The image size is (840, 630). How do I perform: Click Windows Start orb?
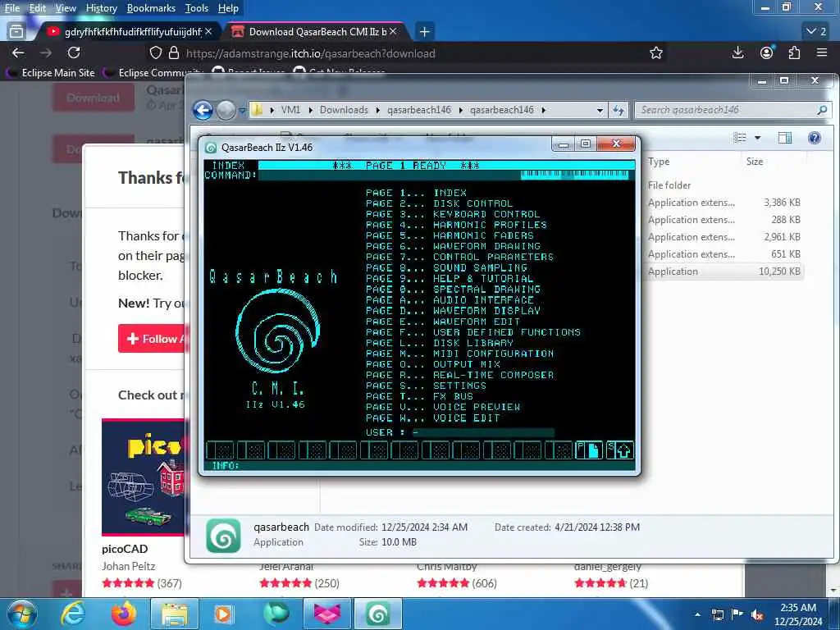coord(22,614)
